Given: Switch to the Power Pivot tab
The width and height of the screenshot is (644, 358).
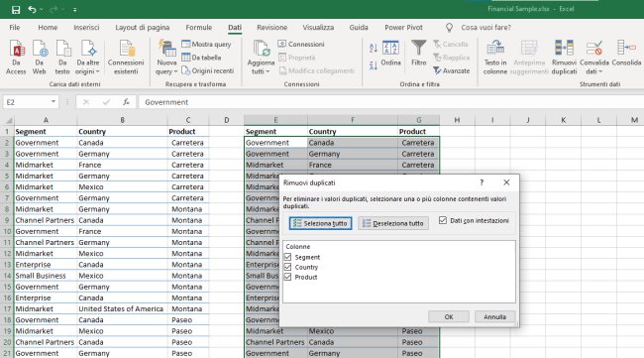Looking at the screenshot, I should (403, 27).
